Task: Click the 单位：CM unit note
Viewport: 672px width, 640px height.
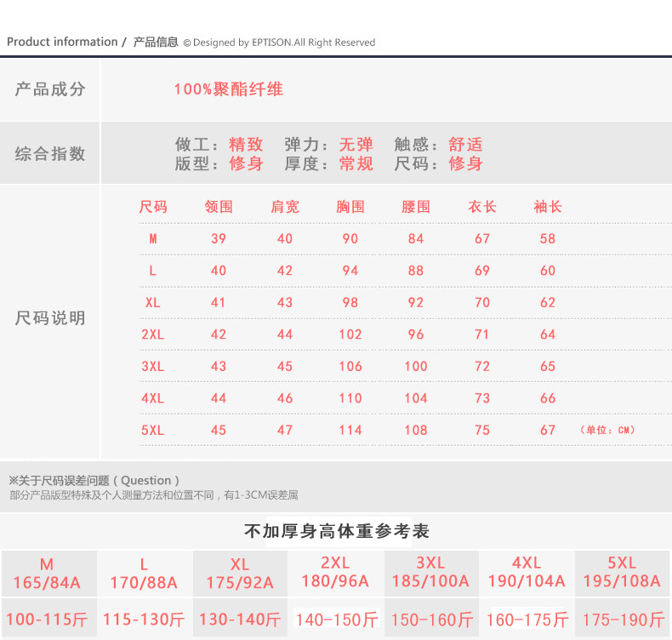Action: [x=607, y=430]
